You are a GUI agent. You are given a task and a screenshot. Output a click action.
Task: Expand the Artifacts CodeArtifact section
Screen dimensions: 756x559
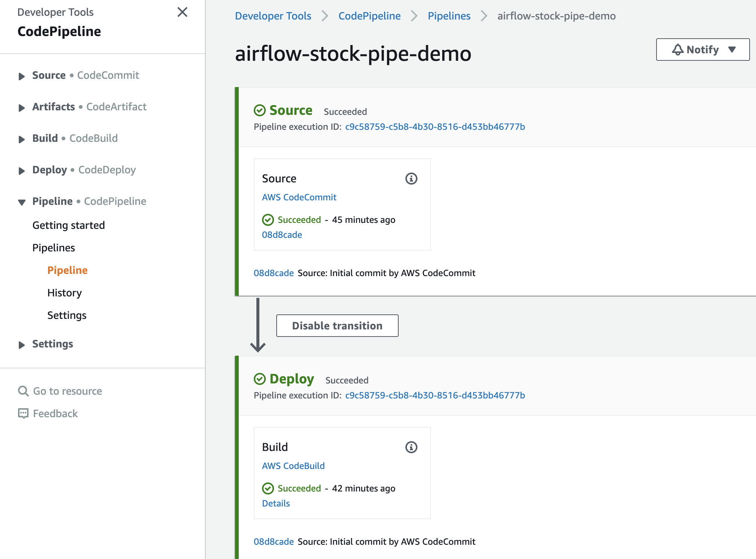click(x=22, y=108)
